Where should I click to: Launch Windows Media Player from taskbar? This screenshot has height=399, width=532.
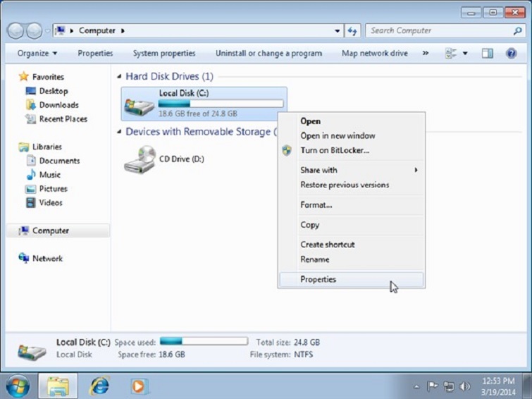(140, 386)
